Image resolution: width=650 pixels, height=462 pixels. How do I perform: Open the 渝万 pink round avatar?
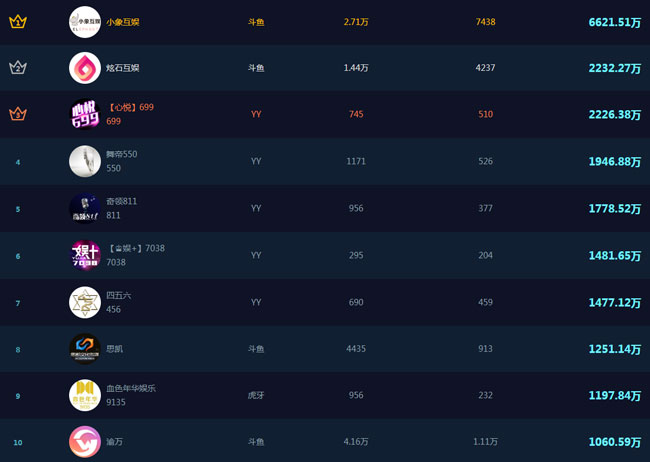(85, 441)
